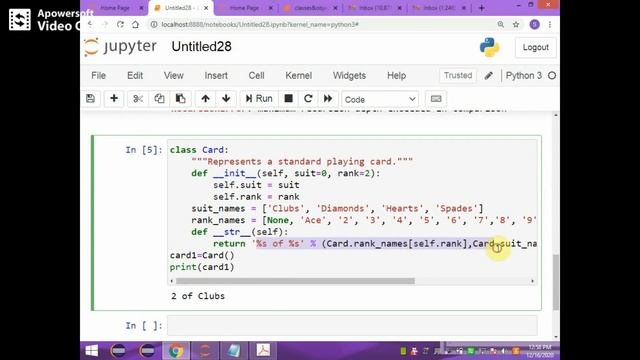Cut selected cells using the scissors icon

coord(138,99)
